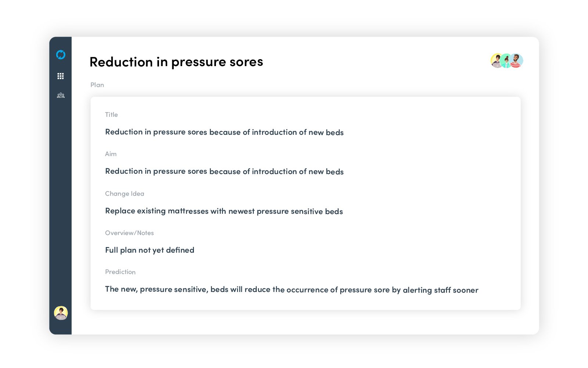Screen dimensions: 588x368
Task: Select the Plan section label
Action: point(97,85)
